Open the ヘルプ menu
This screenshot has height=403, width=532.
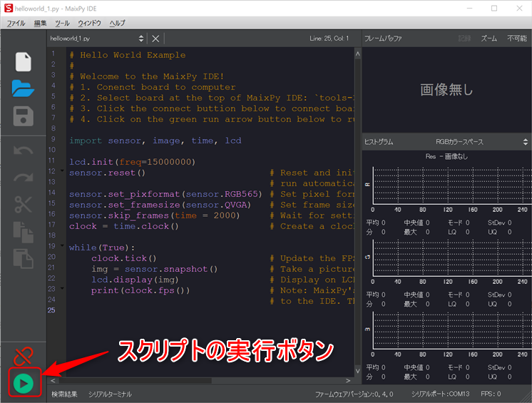pyautogui.click(x=117, y=23)
